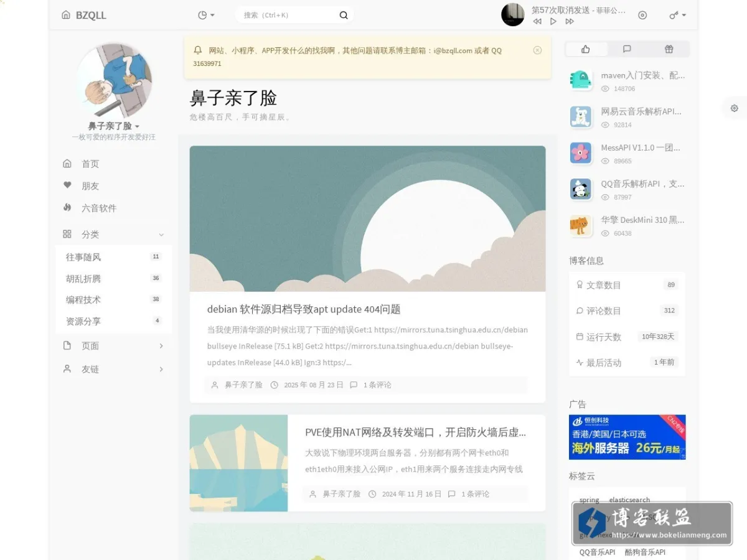747x560 pixels.
Task: Collapse the 分类 category section
Action: 113,235
